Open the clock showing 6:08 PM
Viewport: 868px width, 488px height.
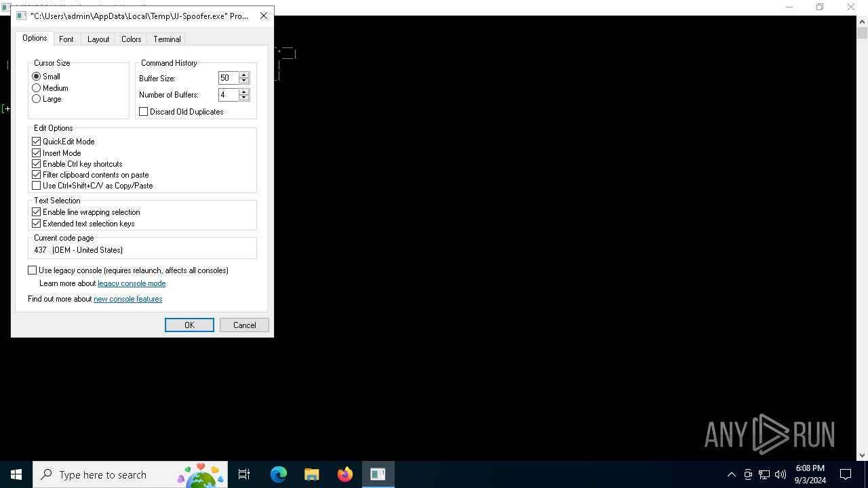pos(810,474)
